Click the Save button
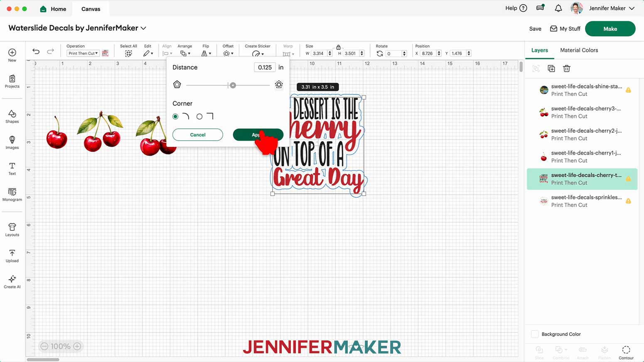 (x=535, y=29)
